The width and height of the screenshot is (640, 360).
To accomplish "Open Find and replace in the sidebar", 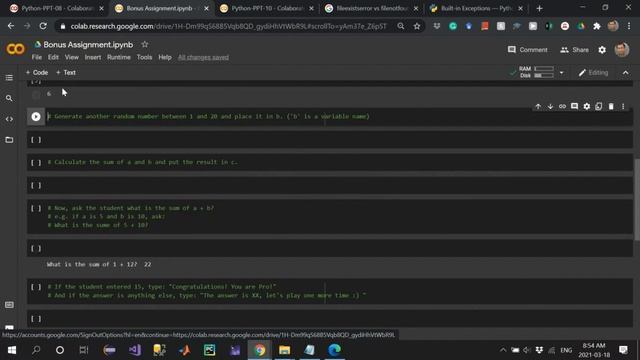I will click(x=9, y=98).
